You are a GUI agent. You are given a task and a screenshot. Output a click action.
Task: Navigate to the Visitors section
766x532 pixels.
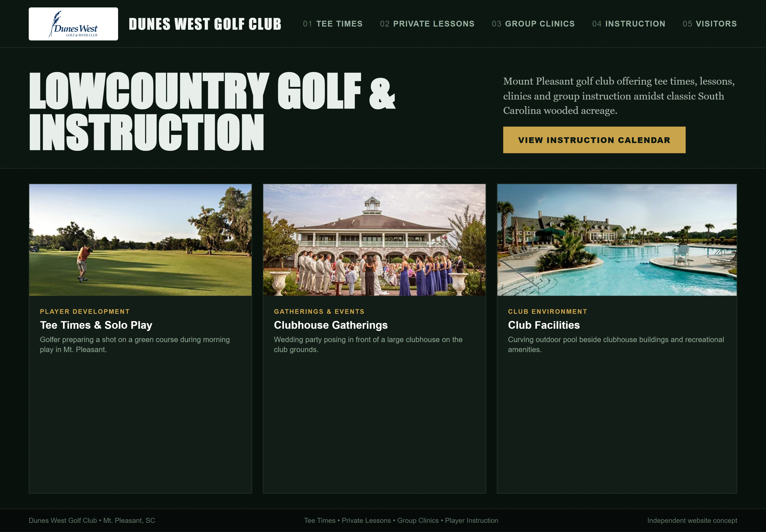pos(710,24)
